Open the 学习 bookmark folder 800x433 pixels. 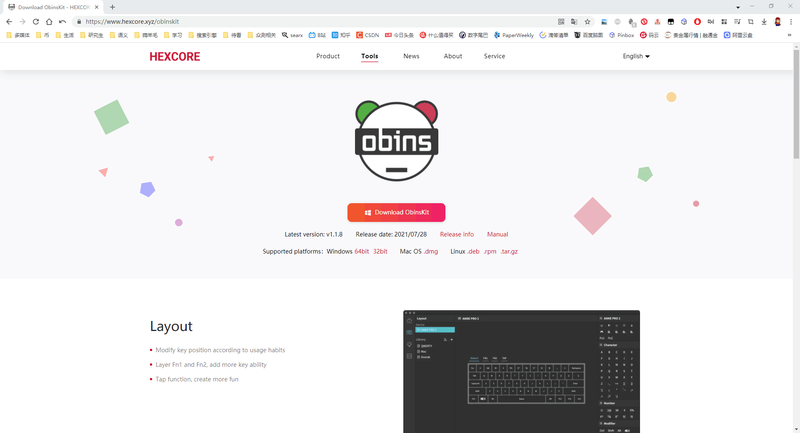(x=172, y=35)
